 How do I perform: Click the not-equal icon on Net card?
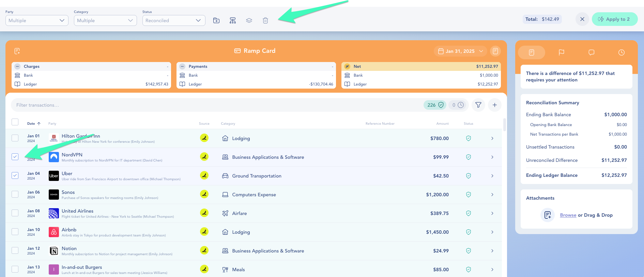347,66
